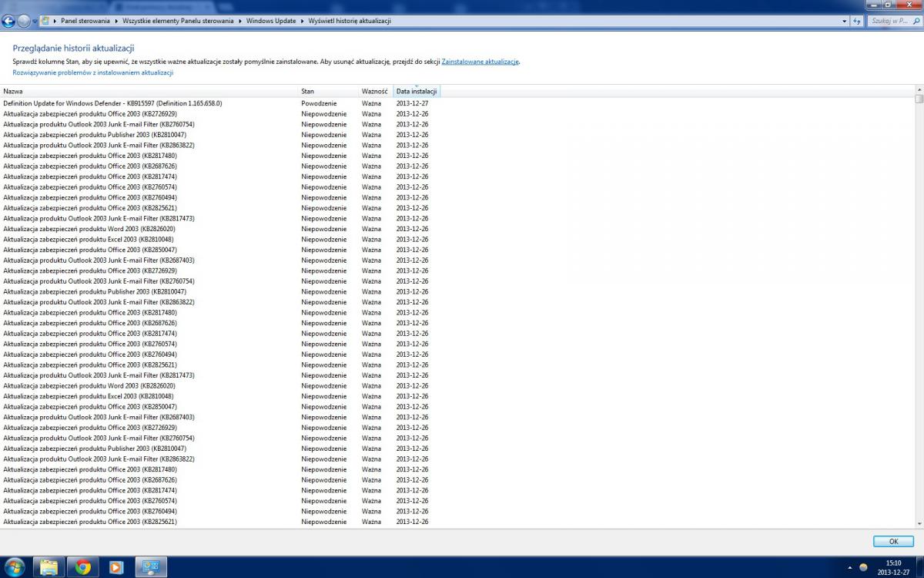Open the recent pages arrow beside Forward

(x=35, y=21)
